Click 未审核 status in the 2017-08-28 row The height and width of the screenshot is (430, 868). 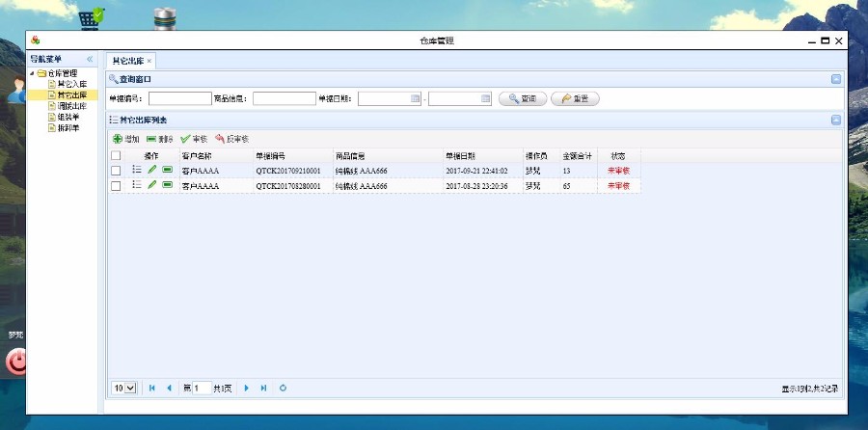coord(618,186)
